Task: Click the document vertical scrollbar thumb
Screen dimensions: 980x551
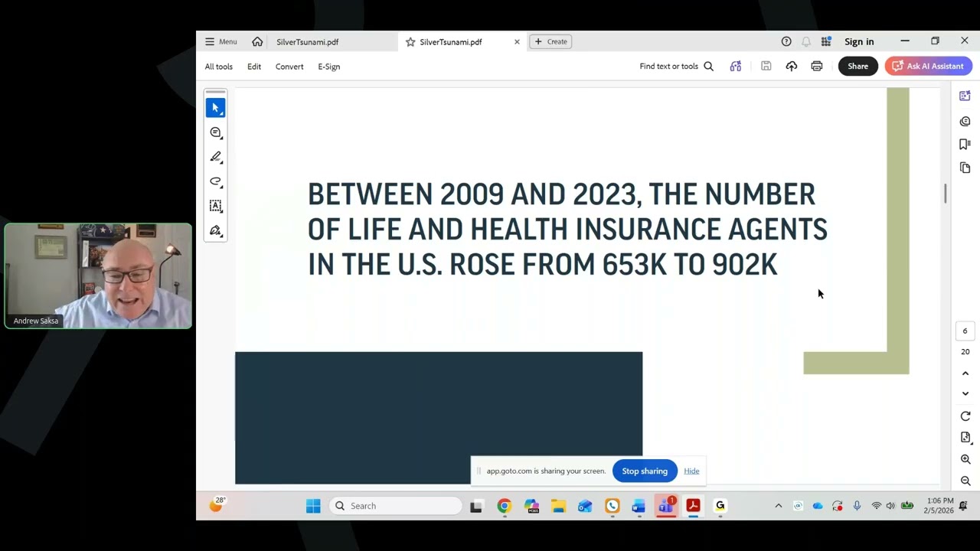Action: (x=946, y=194)
